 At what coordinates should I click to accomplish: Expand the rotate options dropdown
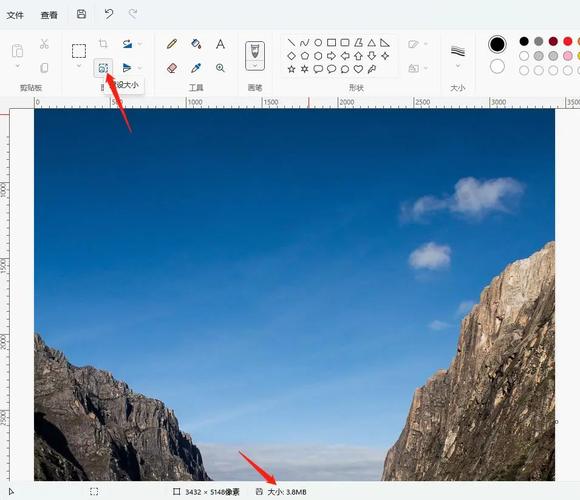(140, 44)
